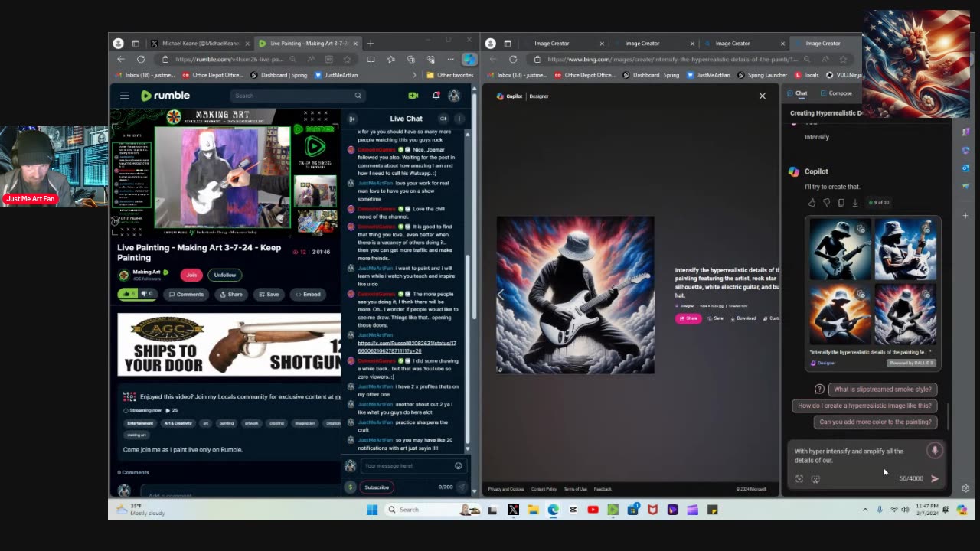980x551 pixels.
Task: Open Office Depot bookmark in left browser
Action: coord(213,75)
